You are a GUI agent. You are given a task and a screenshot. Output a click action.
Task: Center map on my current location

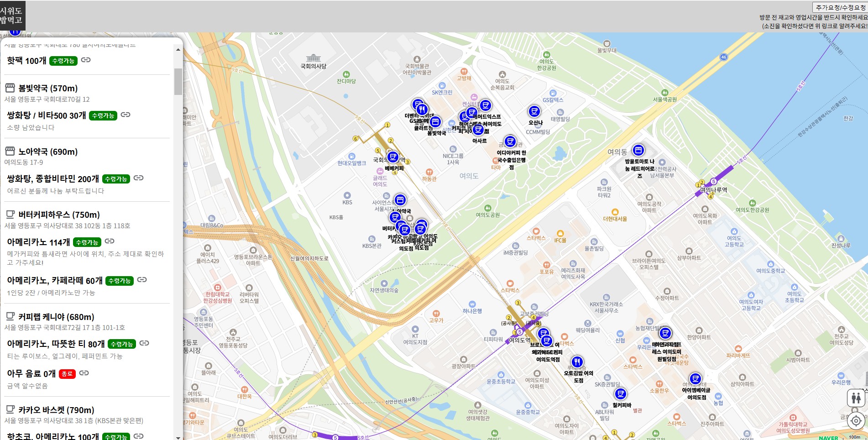click(x=856, y=421)
